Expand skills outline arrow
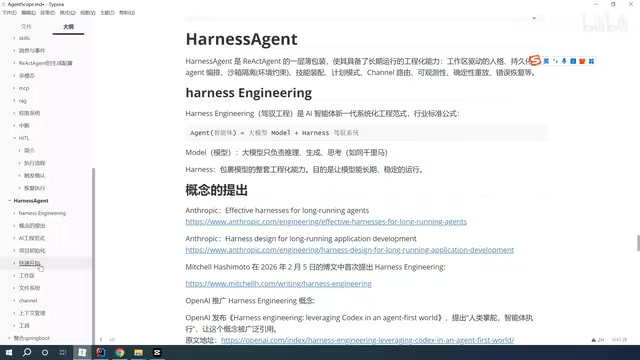Viewport: 640px width, 360px height. point(14,38)
